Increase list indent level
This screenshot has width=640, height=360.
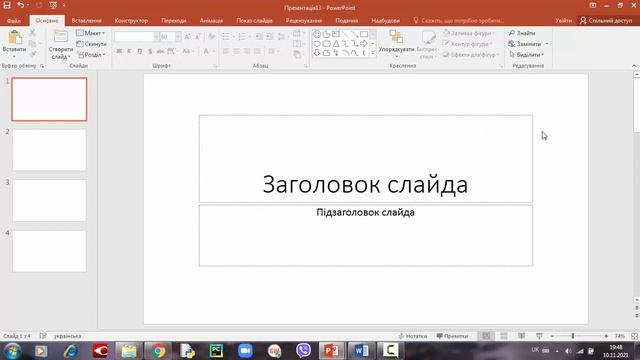point(269,37)
